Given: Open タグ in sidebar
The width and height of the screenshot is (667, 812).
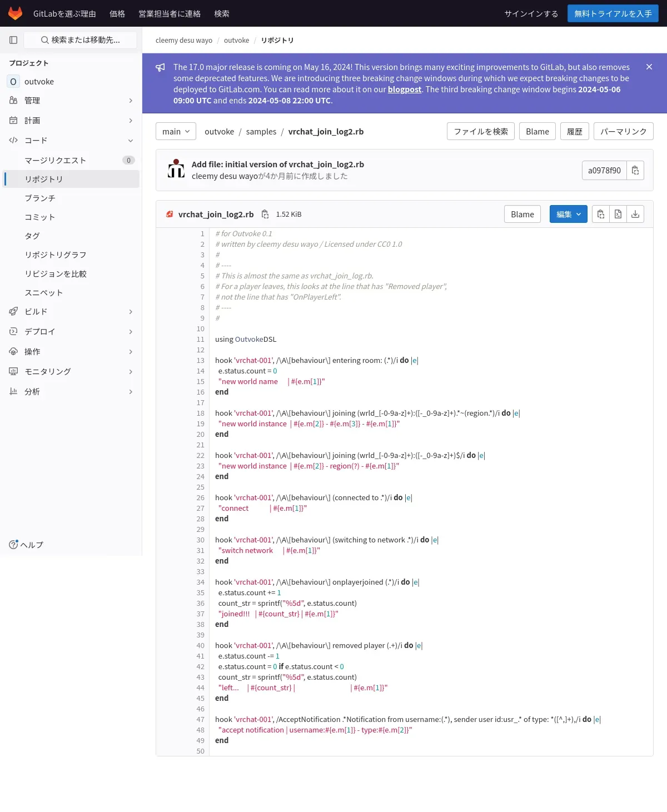Looking at the screenshot, I should coord(71,236).
